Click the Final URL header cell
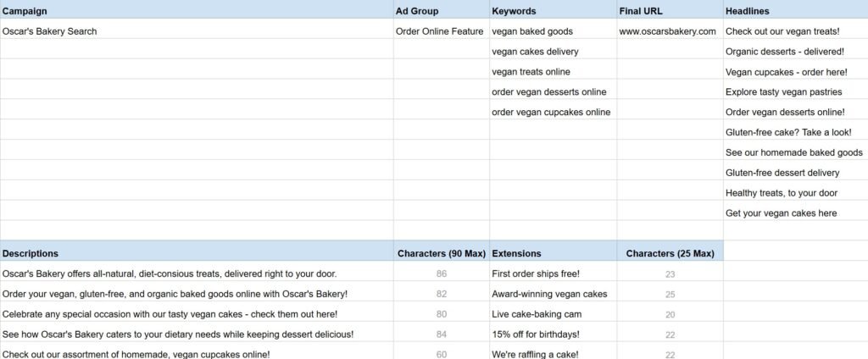The width and height of the screenshot is (868, 359). tap(670, 10)
